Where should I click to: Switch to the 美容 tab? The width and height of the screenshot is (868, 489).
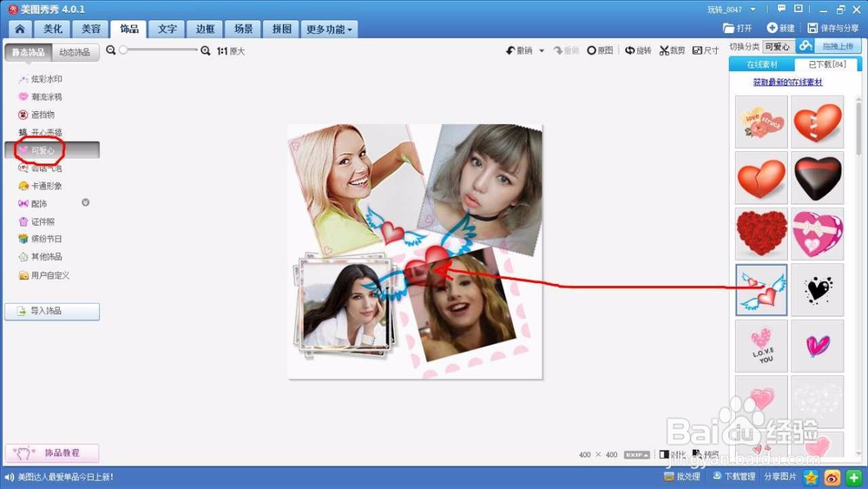click(91, 29)
